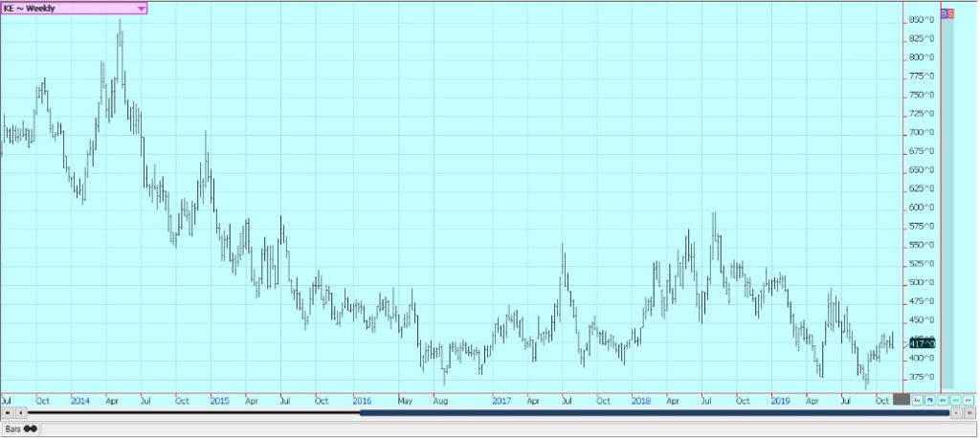This screenshot has height=438, width=980.
Task: Click the gray box at the time axis end
Action: tap(902, 399)
